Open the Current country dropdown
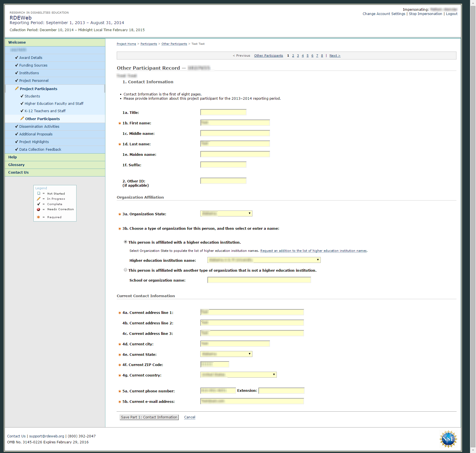 point(238,375)
